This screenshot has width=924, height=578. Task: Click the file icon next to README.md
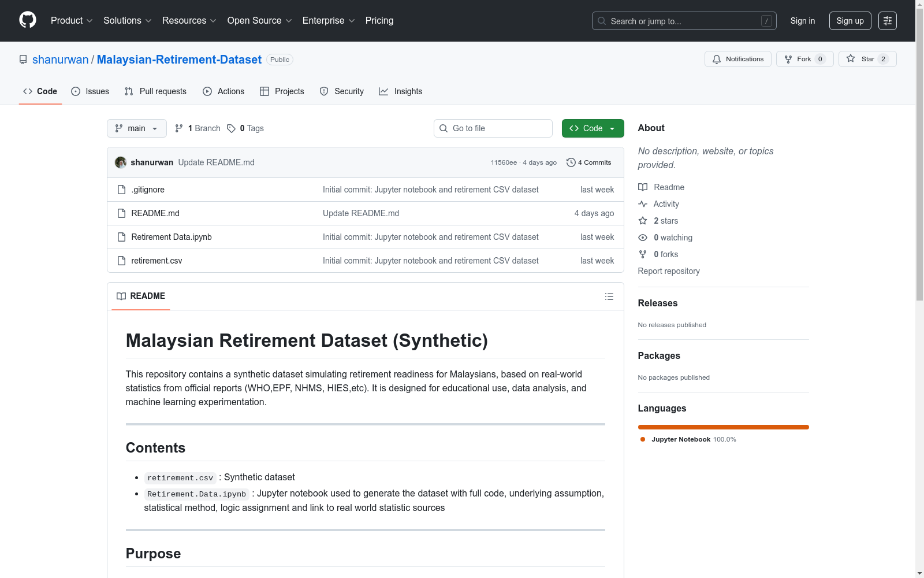click(x=121, y=213)
